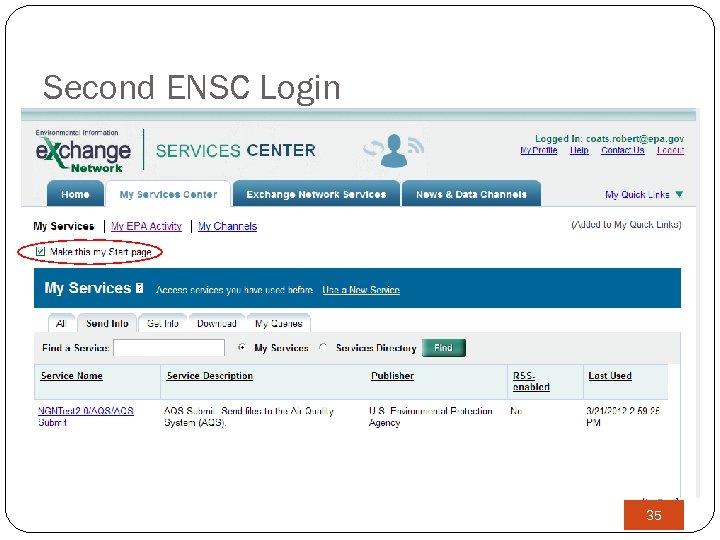The height and width of the screenshot is (540, 720).
Task: Open the News & Data Channels tab
Action: (x=471, y=194)
